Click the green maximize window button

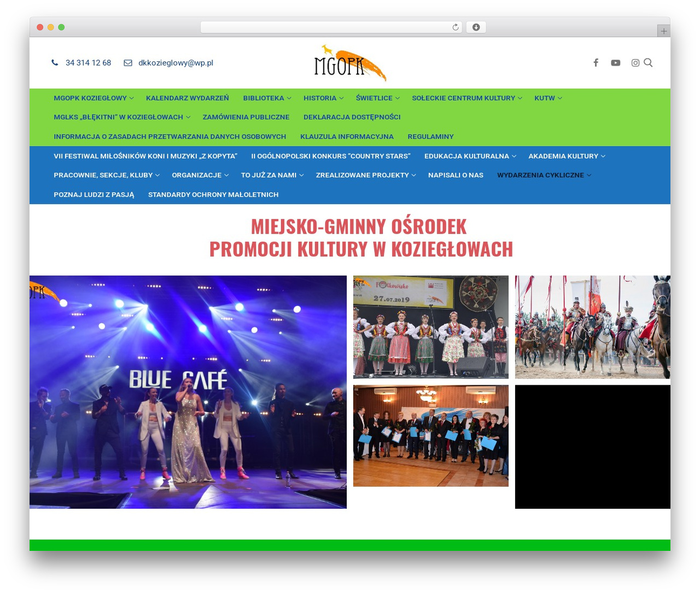tap(61, 27)
